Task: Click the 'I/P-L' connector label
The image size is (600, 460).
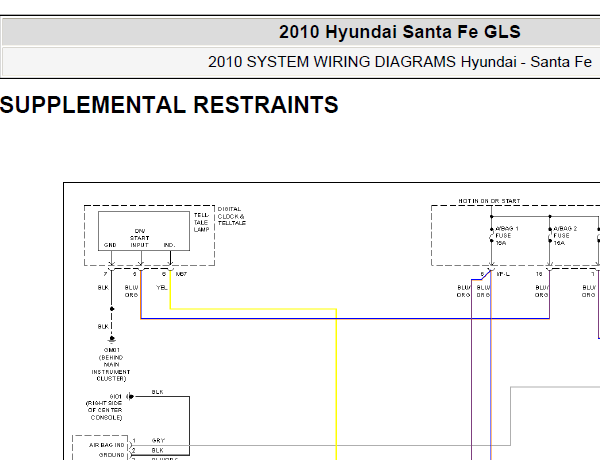Action: click(503, 274)
